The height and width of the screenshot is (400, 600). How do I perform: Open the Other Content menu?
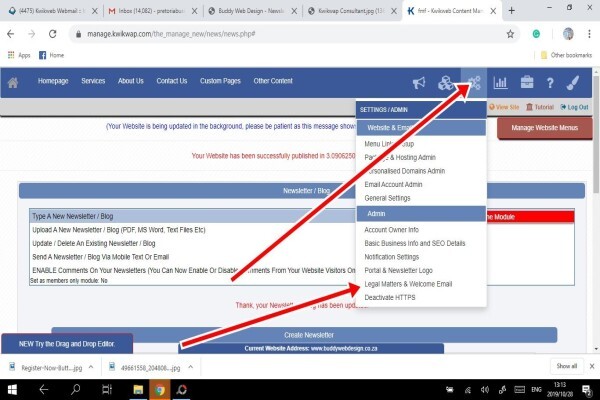point(273,81)
